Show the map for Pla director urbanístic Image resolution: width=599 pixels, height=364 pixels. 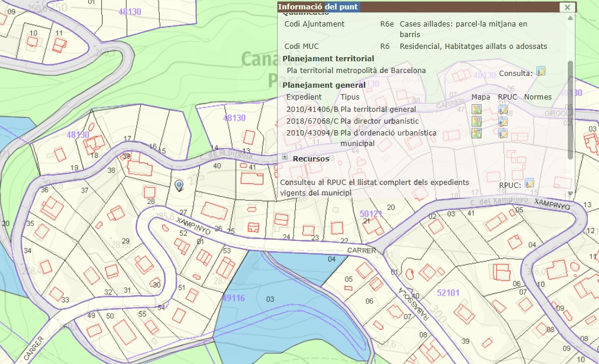click(x=477, y=121)
